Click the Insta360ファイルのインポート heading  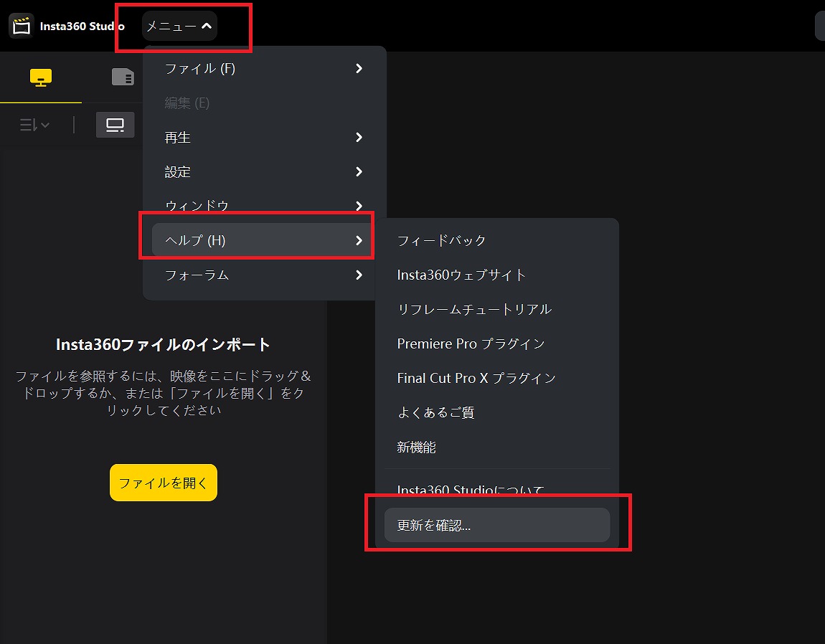click(163, 344)
